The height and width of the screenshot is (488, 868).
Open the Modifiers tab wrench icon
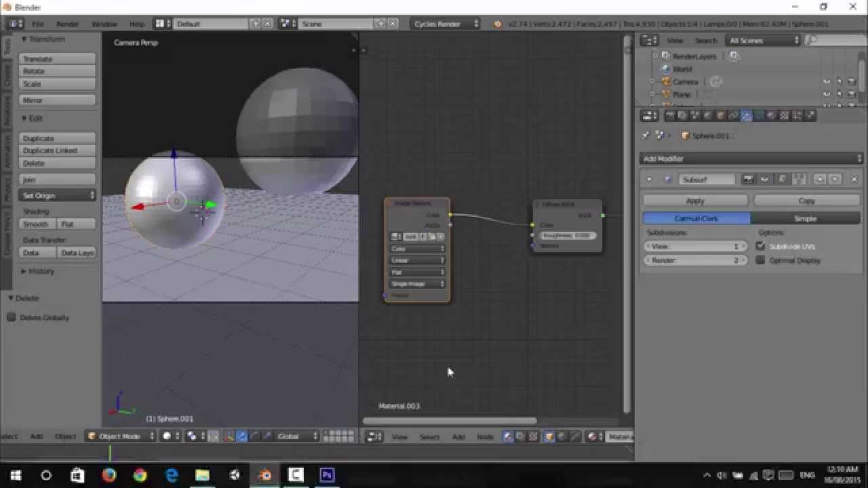click(x=747, y=116)
